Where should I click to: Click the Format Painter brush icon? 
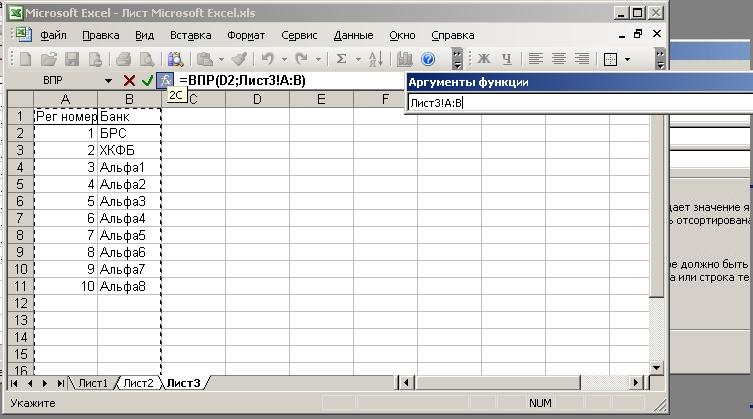tap(238, 59)
